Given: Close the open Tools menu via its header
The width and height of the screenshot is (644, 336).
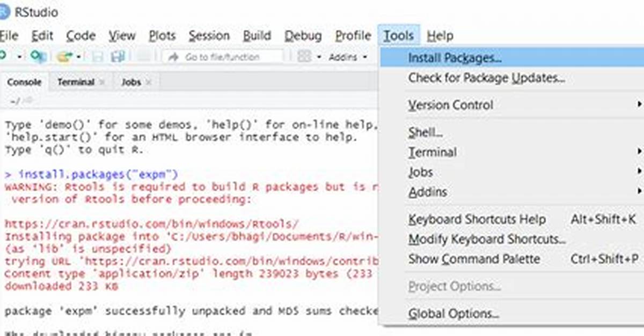Looking at the screenshot, I should click(399, 36).
